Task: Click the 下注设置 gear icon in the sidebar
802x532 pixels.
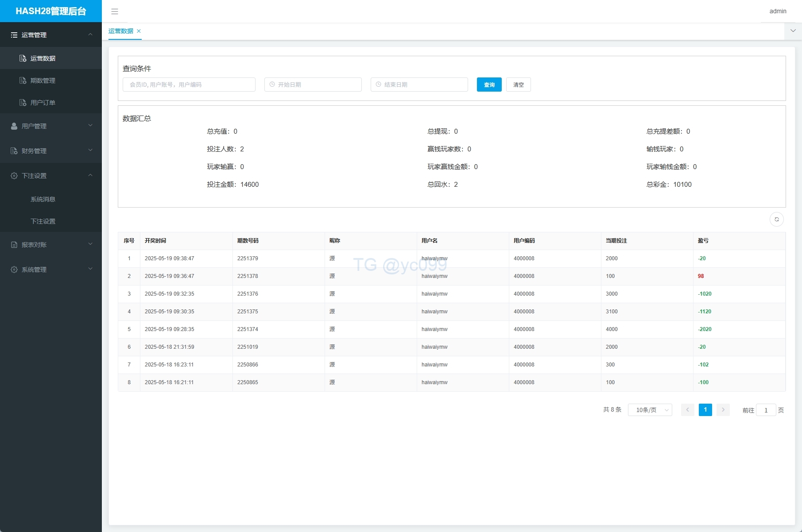Action: 14,176
